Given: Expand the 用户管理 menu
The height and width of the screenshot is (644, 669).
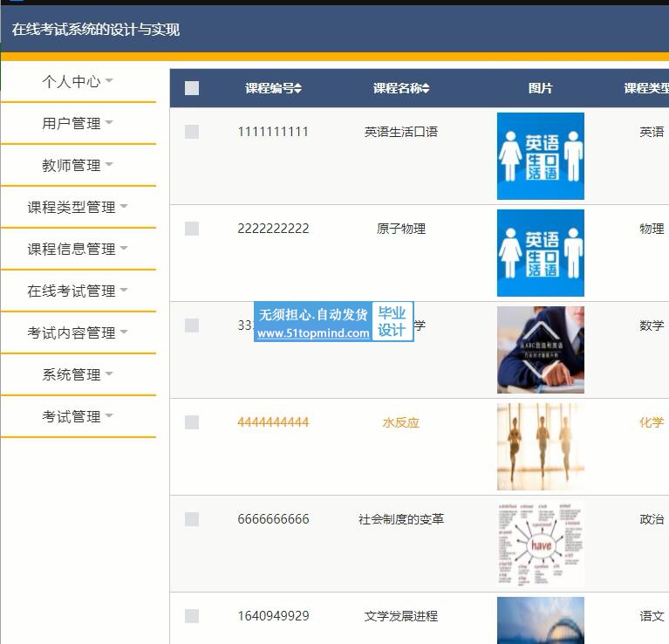Looking at the screenshot, I should tap(78, 123).
